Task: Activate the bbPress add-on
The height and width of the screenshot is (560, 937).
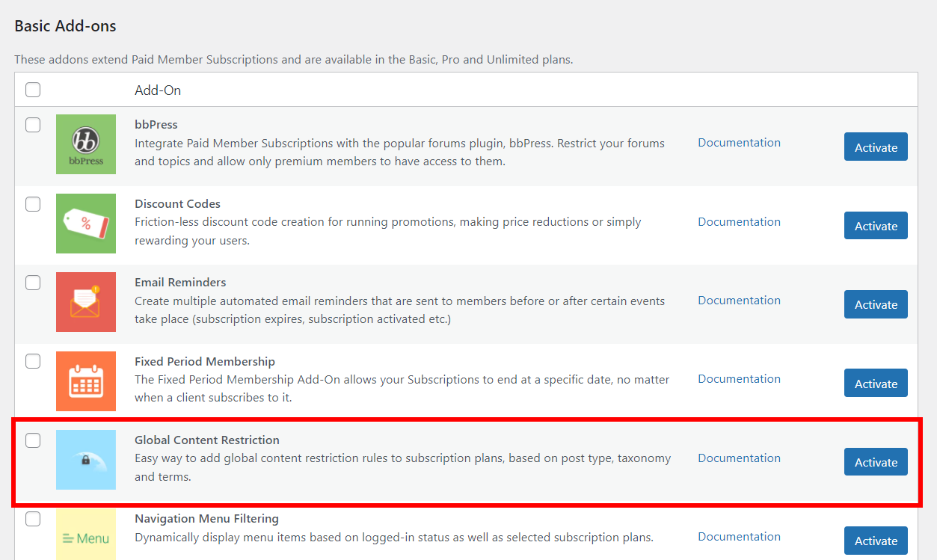Action: (876, 147)
